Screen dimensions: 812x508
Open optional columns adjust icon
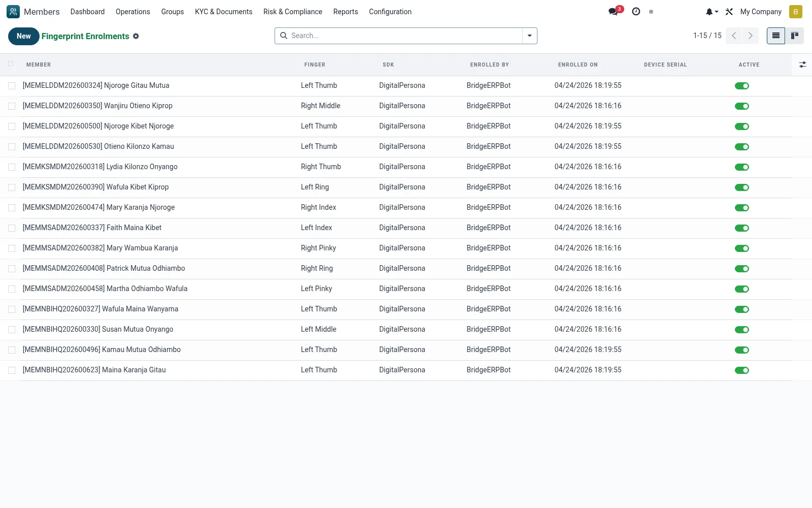point(802,65)
